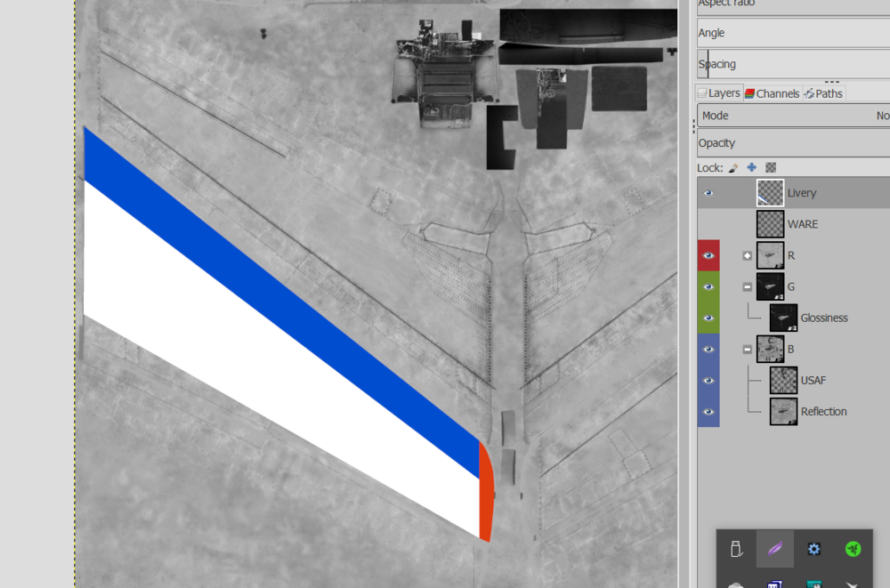The width and height of the screenshot is (890, 588).
Task: Collapse the G layer group
Action: (x=747, y=287)
